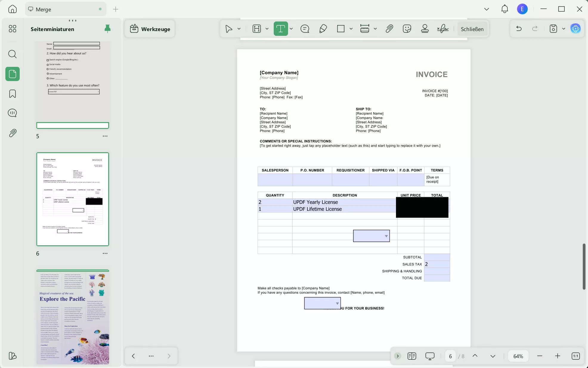Open the UPDF AI assistant icon
The image size is (588, 368).
click(x=575, y=29)
